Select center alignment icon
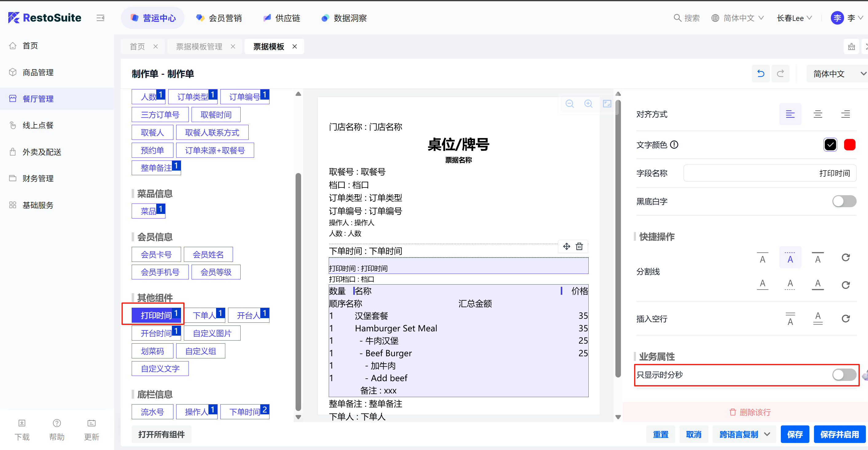Viewport: 868px width, 450px height. tap(818, 114)
